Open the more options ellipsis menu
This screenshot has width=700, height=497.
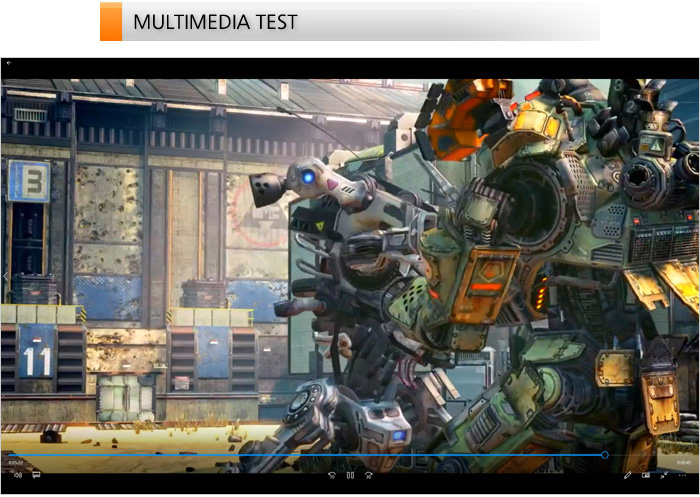(x=682, y=476)
